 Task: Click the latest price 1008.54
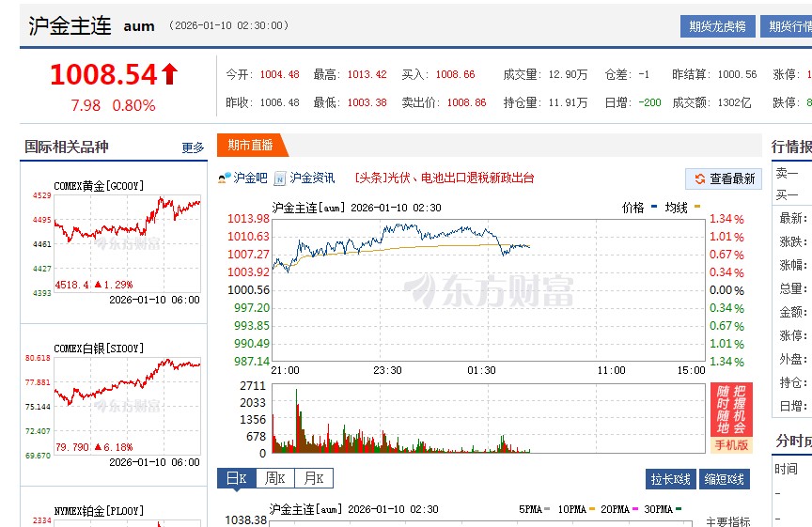tap(103, 74)
